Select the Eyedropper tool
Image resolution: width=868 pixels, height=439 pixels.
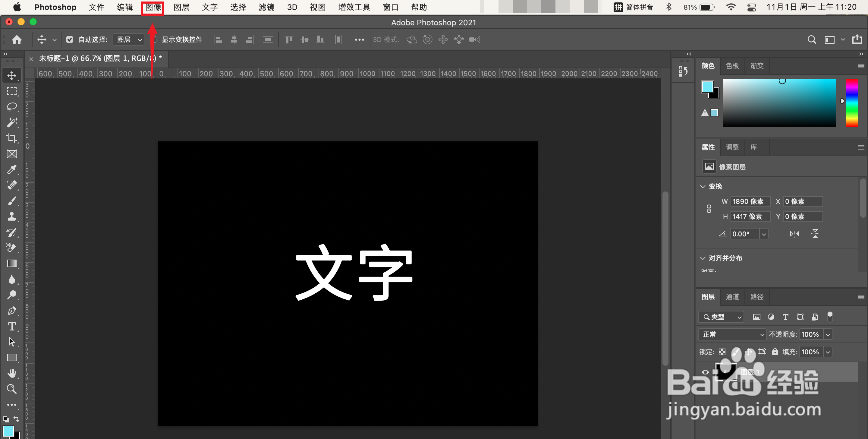click(x=12, y=169)
